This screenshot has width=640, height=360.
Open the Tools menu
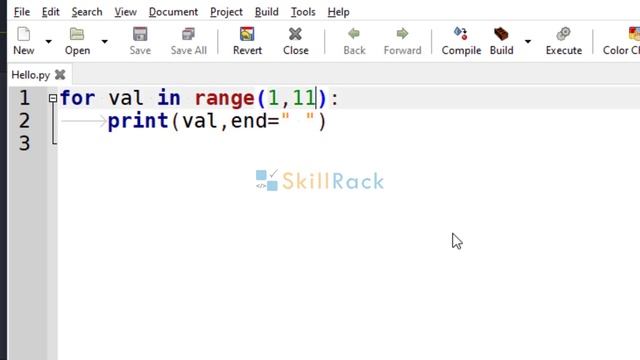coord(303,12)
